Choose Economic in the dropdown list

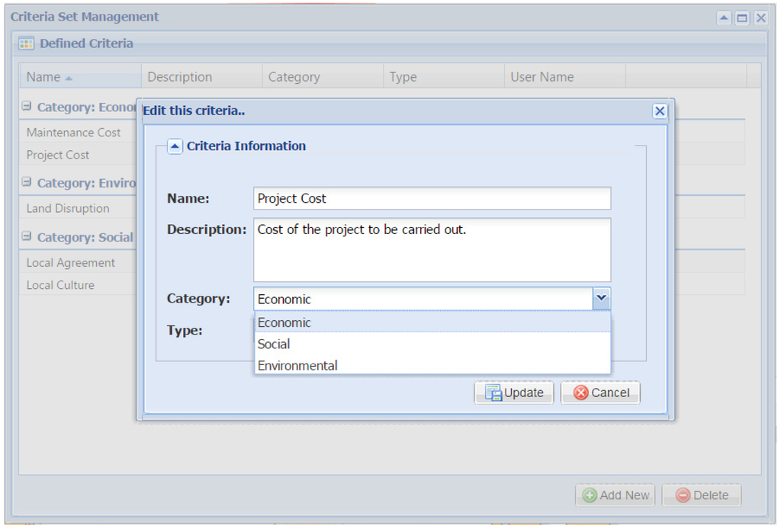[x=284, y=322]
